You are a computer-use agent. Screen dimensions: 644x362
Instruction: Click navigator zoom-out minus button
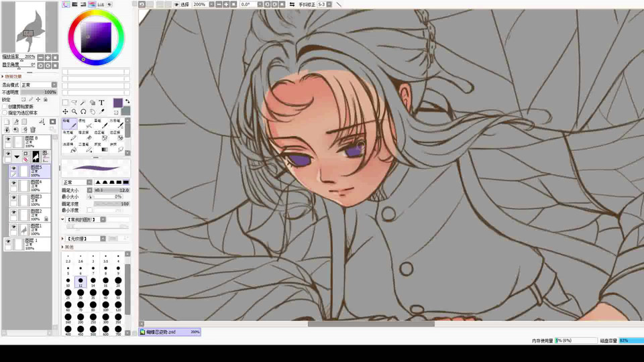[40, 58]
